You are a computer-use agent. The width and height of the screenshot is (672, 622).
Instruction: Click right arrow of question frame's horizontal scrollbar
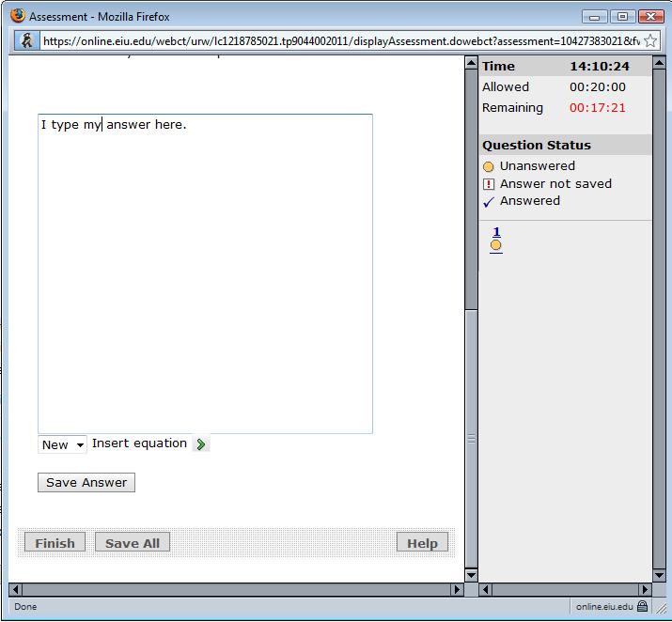click(x=457, y=590)
